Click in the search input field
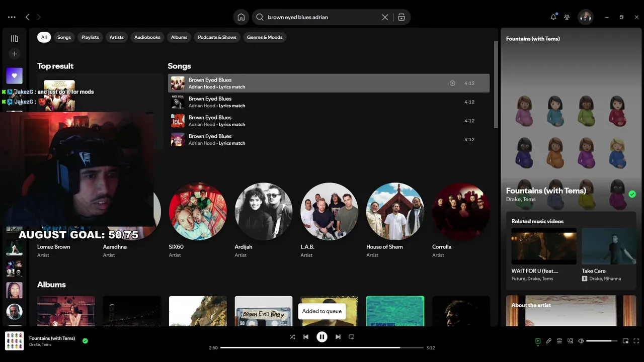This screenshot has width=644, height=362. [322, 17]
